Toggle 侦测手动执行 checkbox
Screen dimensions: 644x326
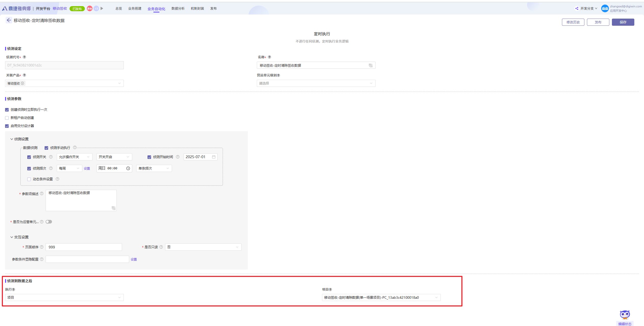[x=46, y=148]
